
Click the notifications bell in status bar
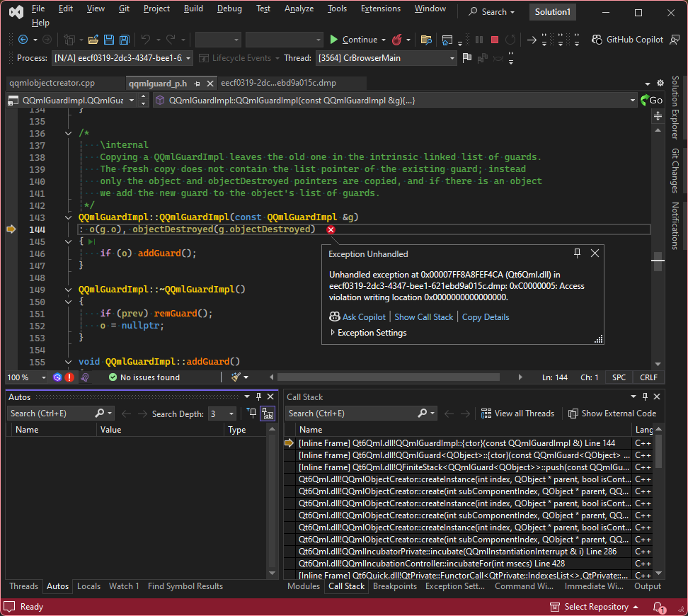(x=658, y=608)
